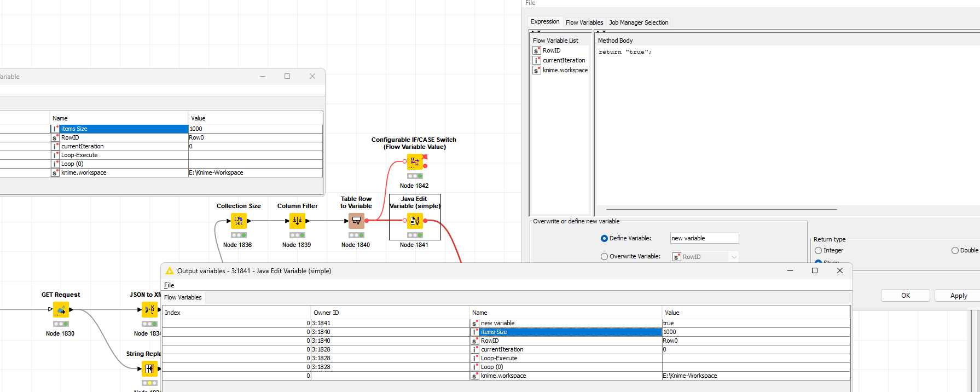Open File menu of the Java Edit dialog
Image resolution: width=980 pixels, height=392 pixels.
click(530, 3)
